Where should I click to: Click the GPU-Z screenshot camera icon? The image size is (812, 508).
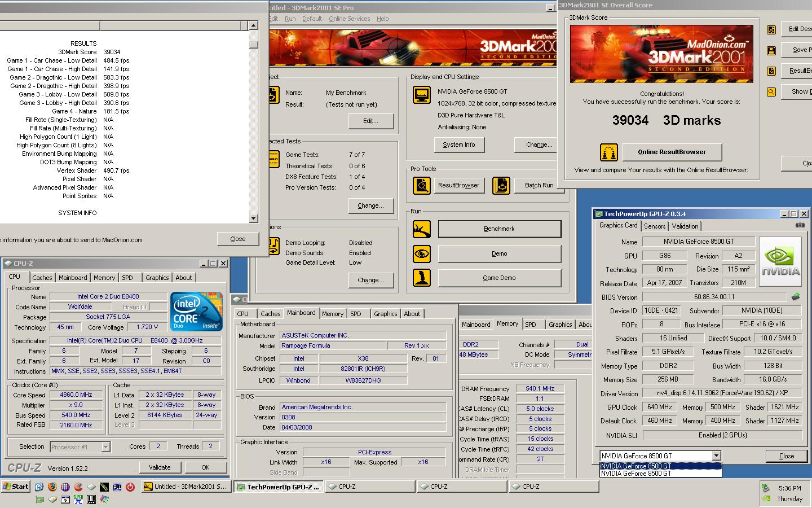coord(800,225)
